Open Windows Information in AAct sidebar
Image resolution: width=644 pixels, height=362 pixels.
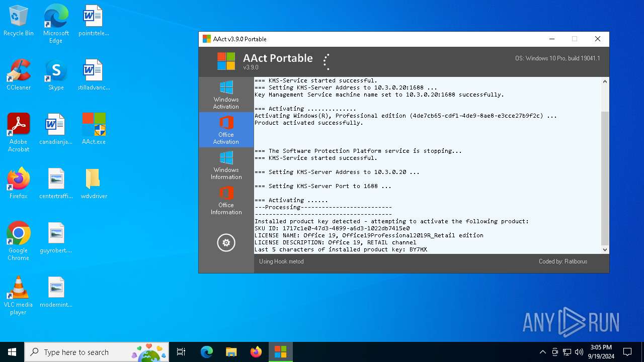point(226,165)
